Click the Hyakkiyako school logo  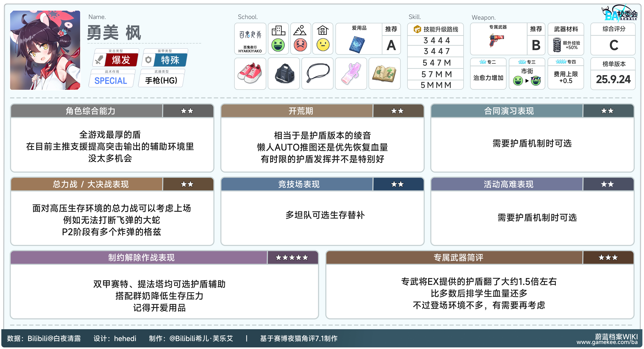[x=250, y=35]
